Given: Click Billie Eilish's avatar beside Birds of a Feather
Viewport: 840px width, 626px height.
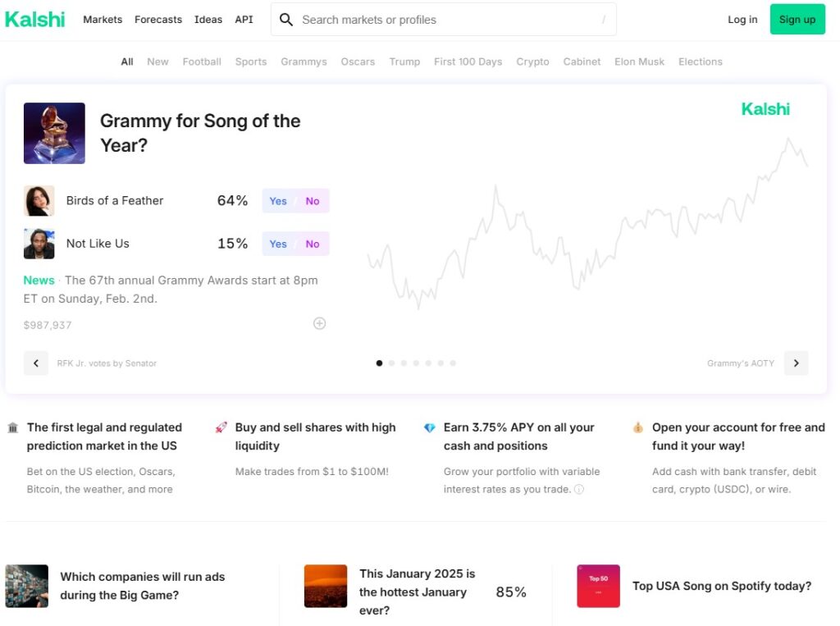Looking at the screenshot, I should tap(39, 200).
